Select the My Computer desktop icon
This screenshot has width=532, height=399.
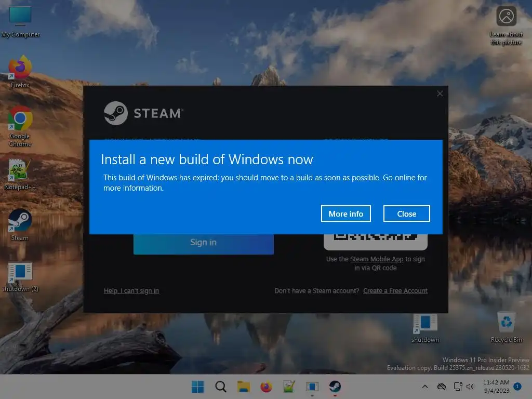coord(20,21)
